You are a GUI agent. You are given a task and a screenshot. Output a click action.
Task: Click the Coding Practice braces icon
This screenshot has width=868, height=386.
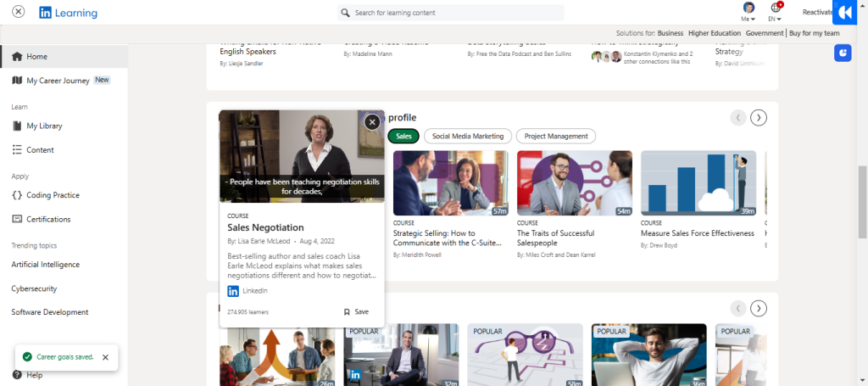17,195
